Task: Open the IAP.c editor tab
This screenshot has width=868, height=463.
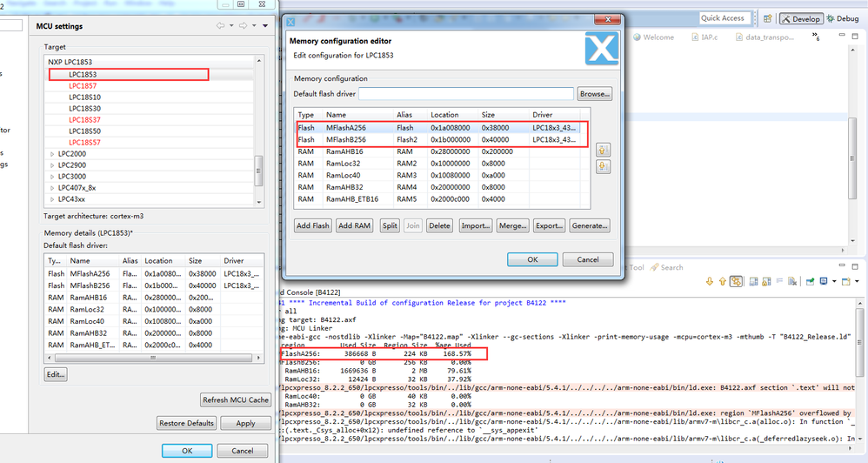Action: 704,37
